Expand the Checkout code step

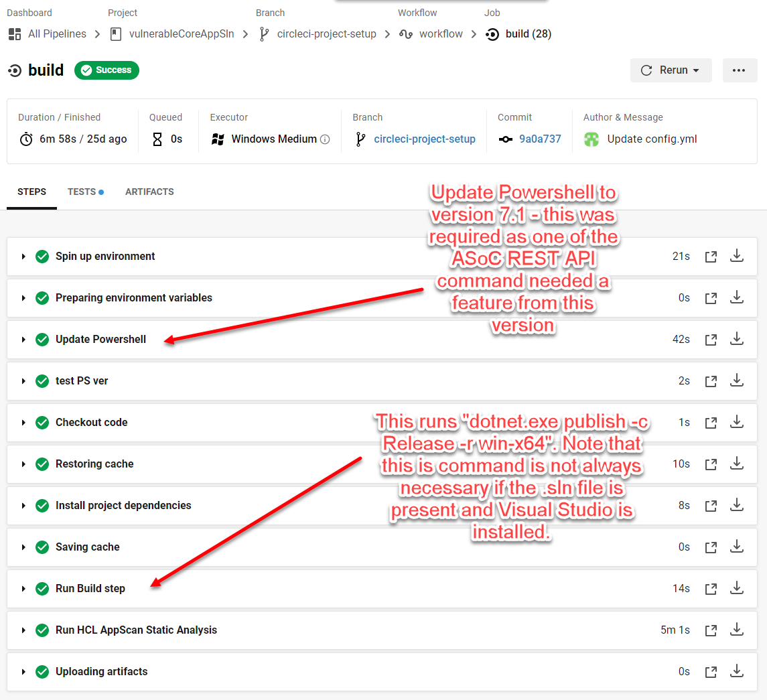pyautogui.click(x=23, y=423)
